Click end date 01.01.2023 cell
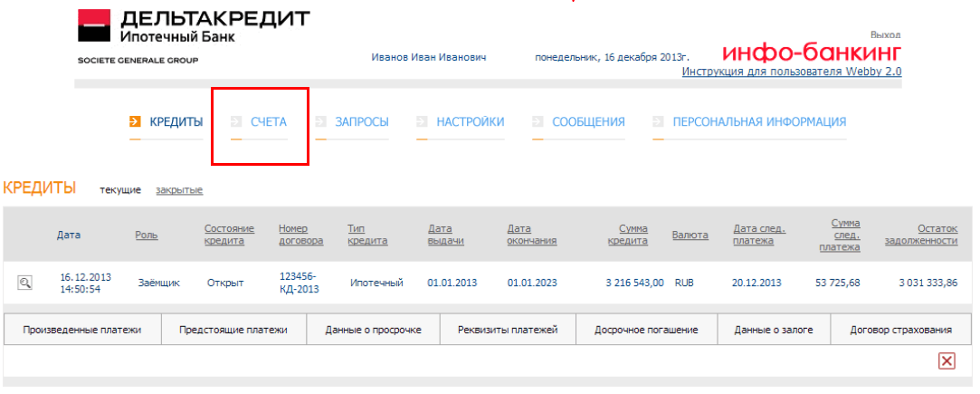 532,283
